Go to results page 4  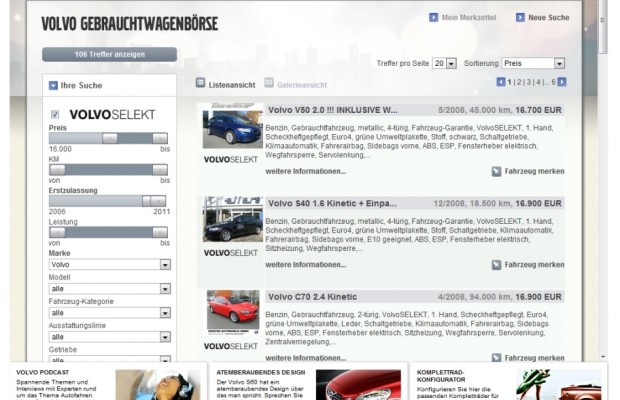(x=538, y=82)
